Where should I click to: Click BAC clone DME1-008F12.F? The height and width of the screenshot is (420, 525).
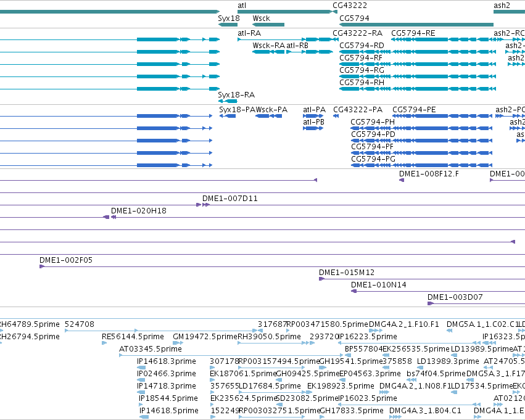pyautogui.click(x=429, y=174)
